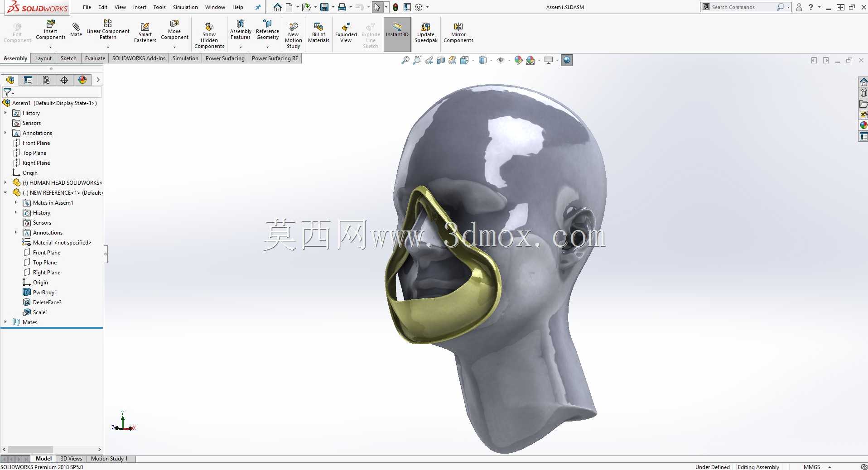The image size is (868, 470).
Task: Expand the History folder under Assem1
Action: click(5, 113)
